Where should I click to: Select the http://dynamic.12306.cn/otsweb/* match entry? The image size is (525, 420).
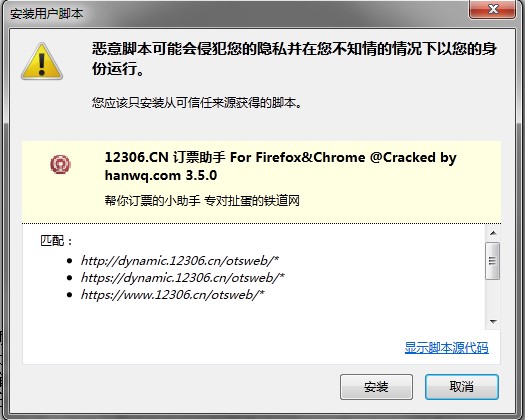pyautogui.click(x=180, y=261)
